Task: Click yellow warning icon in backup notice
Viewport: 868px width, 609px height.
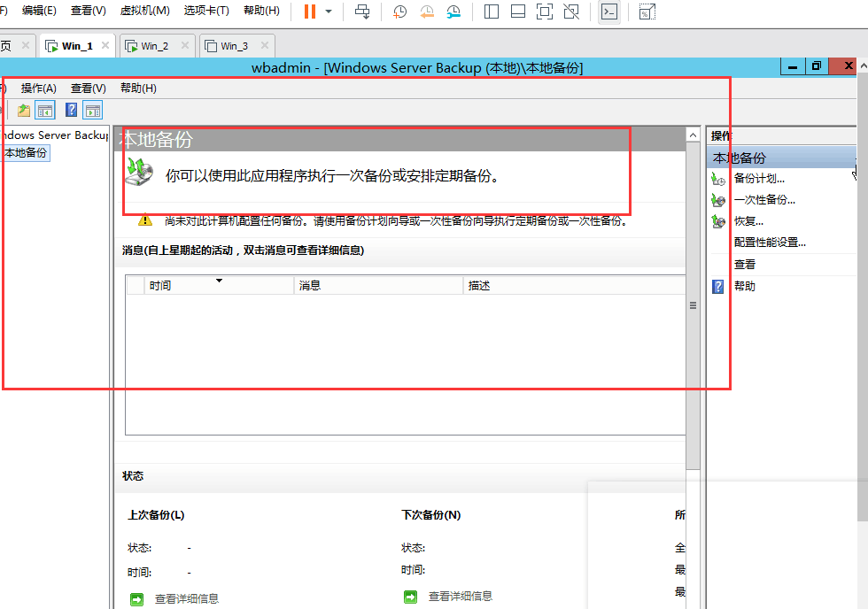Action: [145, 220]
